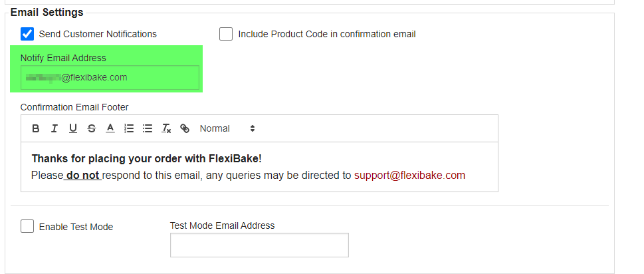The image size is (644, 274).
Task: Open the Normal text style dropdown
Action: [227, 128]
